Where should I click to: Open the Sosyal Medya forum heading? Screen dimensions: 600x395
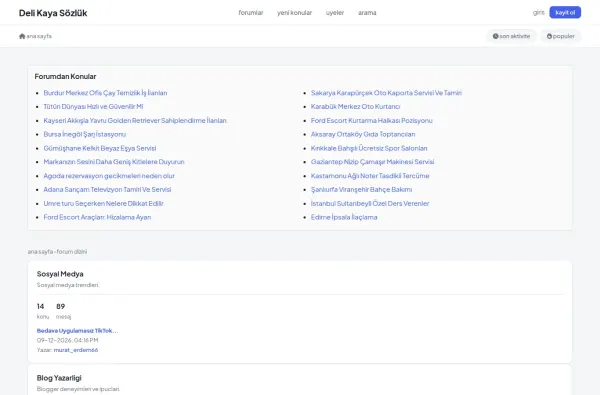click(x=60, y=274)
